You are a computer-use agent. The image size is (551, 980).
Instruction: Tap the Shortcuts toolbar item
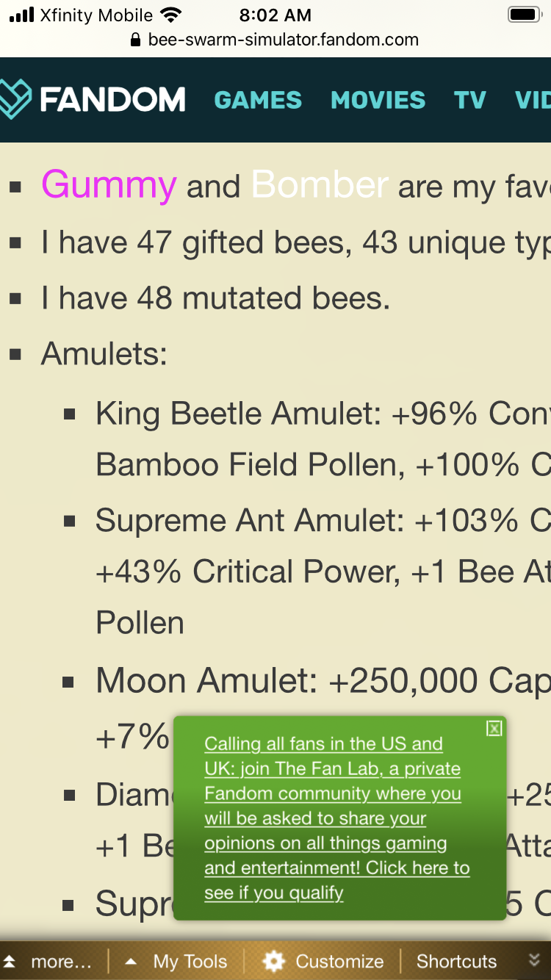coord(456,961)
